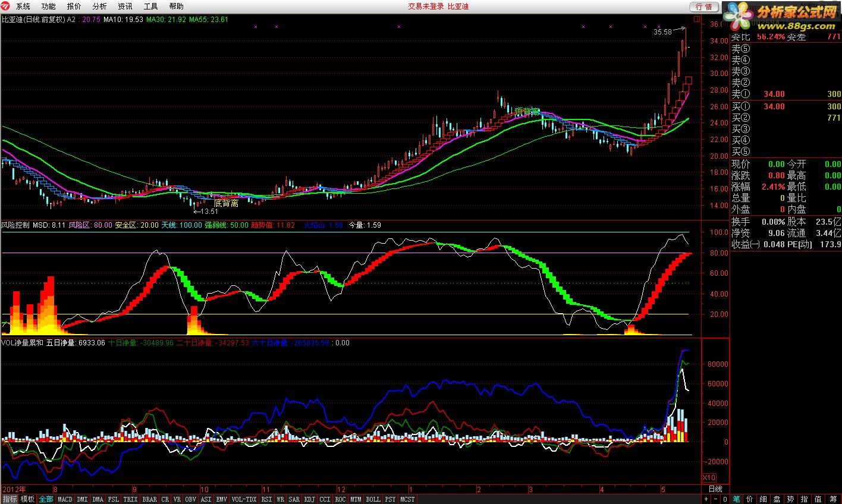842x504 pixels.
Task: Select the 细 tab in the quote panel
Action: pos(764,499)
